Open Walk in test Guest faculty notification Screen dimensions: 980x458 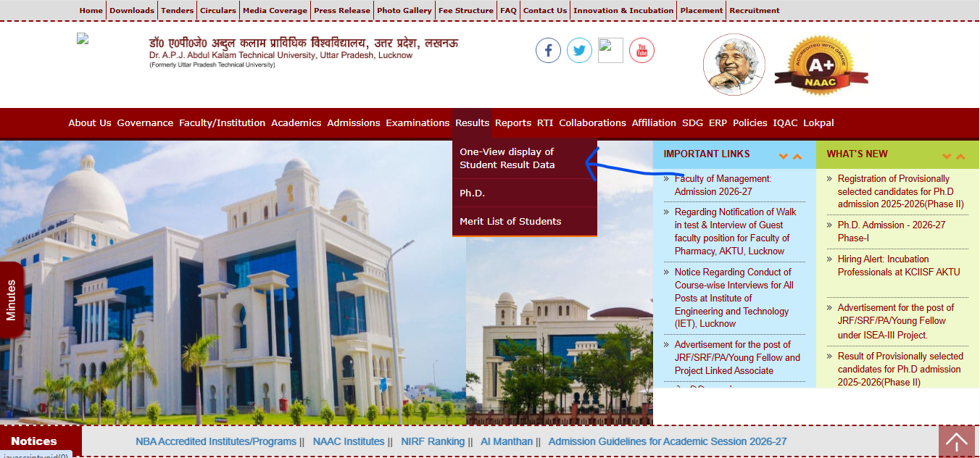pyautogui.click(x=735, y=231)
